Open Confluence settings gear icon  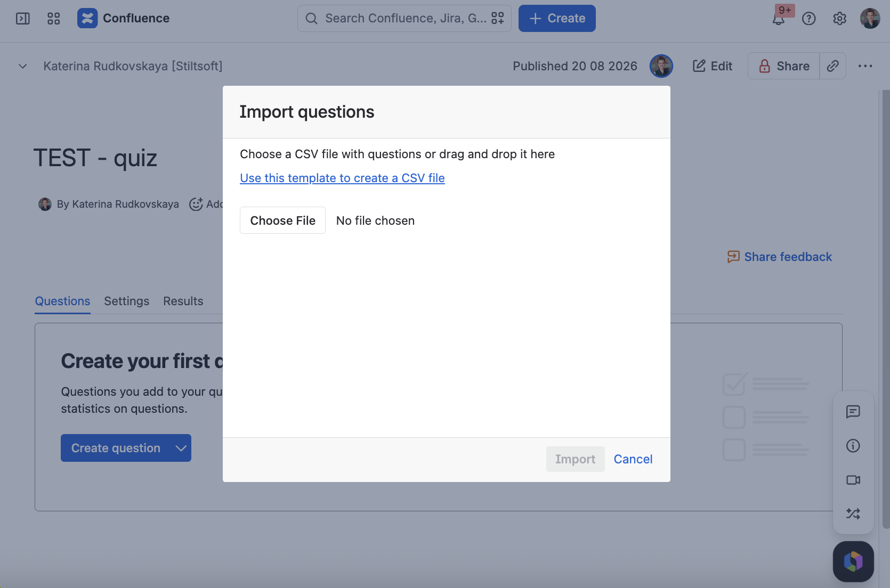[840, 19]
